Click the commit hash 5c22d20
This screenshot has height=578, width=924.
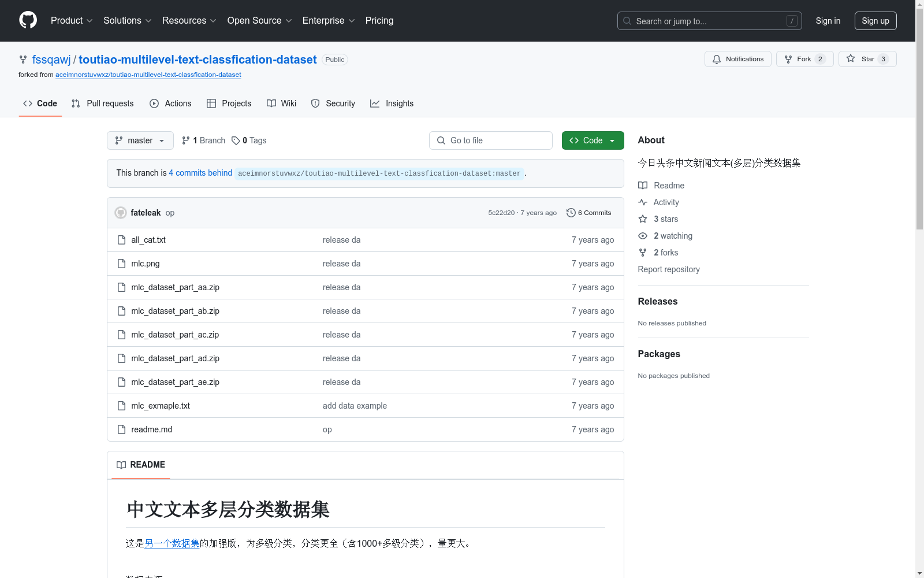point(501,213)
